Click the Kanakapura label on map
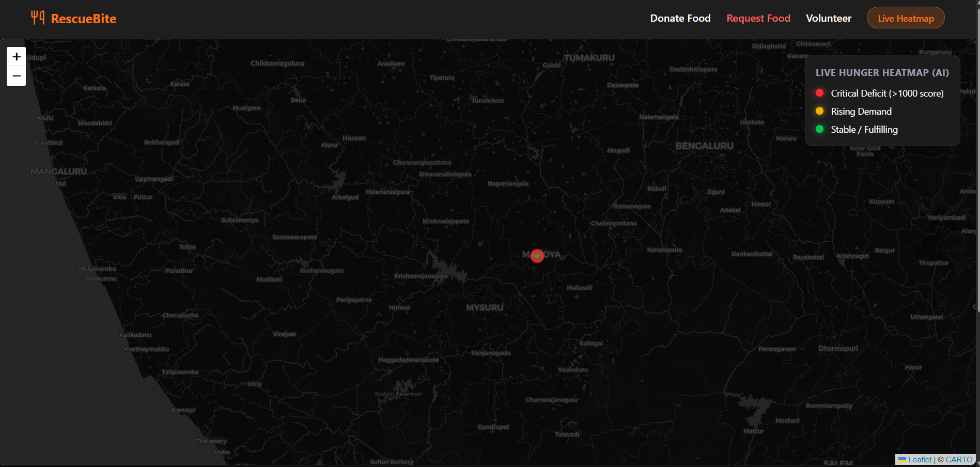Viewport: 980px width, 467px height. point(664,250)
